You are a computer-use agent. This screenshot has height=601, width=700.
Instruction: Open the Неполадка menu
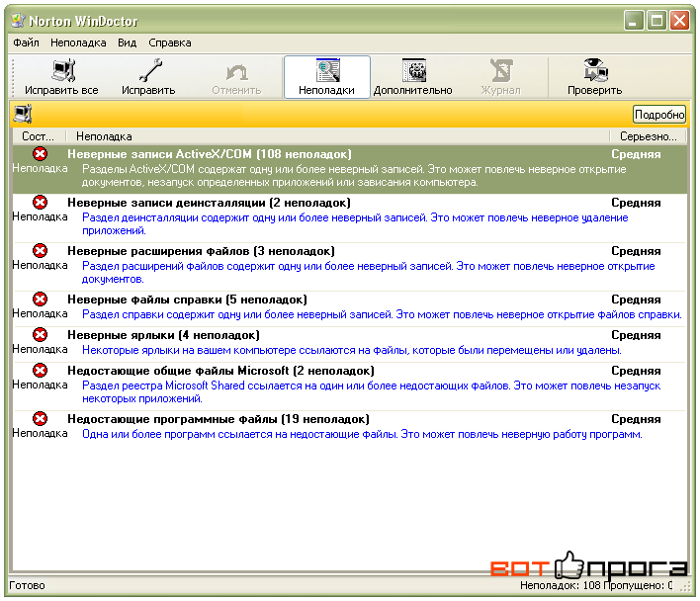[78, 43]
